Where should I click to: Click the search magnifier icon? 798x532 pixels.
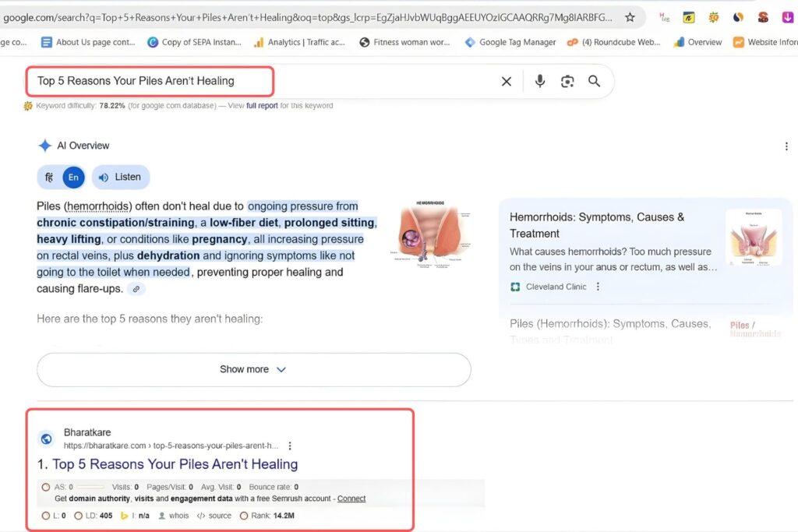pyautogui.click(x=595, y=81)
